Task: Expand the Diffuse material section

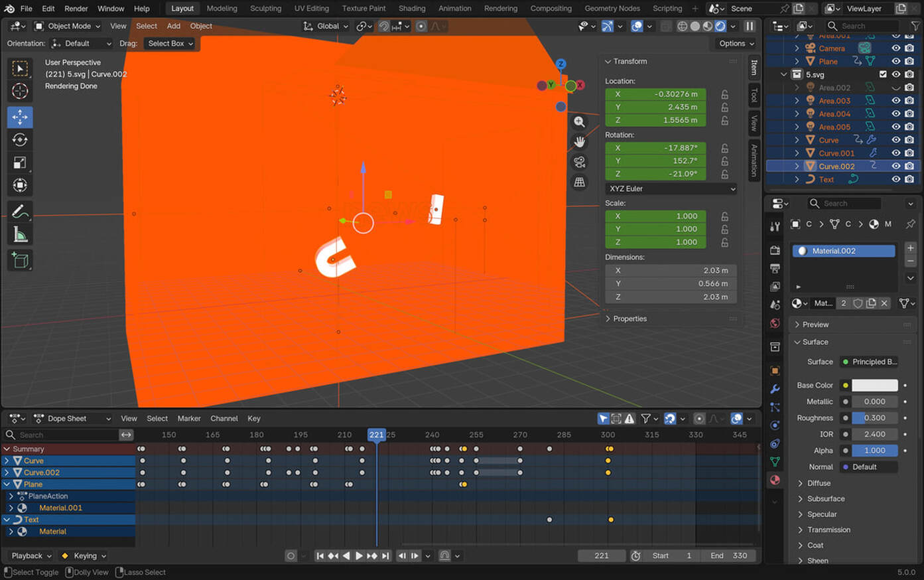Action: pos(819,483)
